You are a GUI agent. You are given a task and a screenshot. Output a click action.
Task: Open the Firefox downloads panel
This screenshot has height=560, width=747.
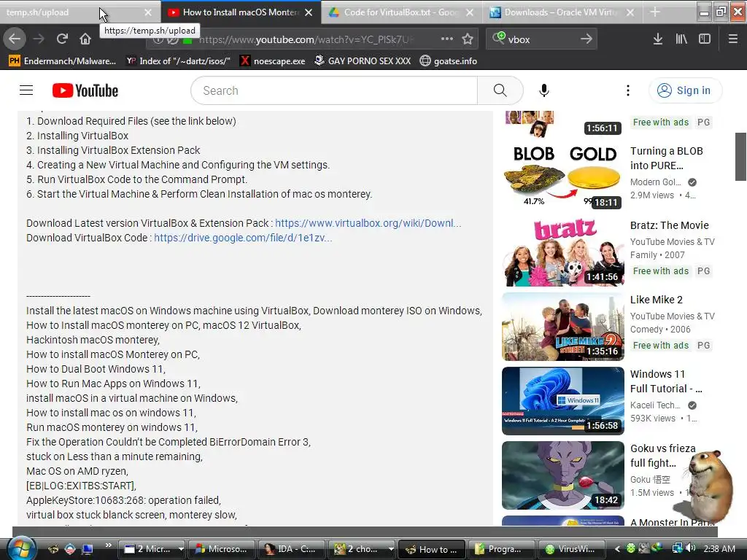(658, 39)
